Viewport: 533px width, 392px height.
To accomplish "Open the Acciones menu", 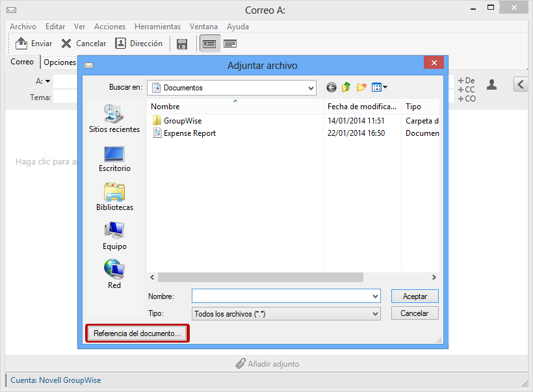I will coord(110,27).
